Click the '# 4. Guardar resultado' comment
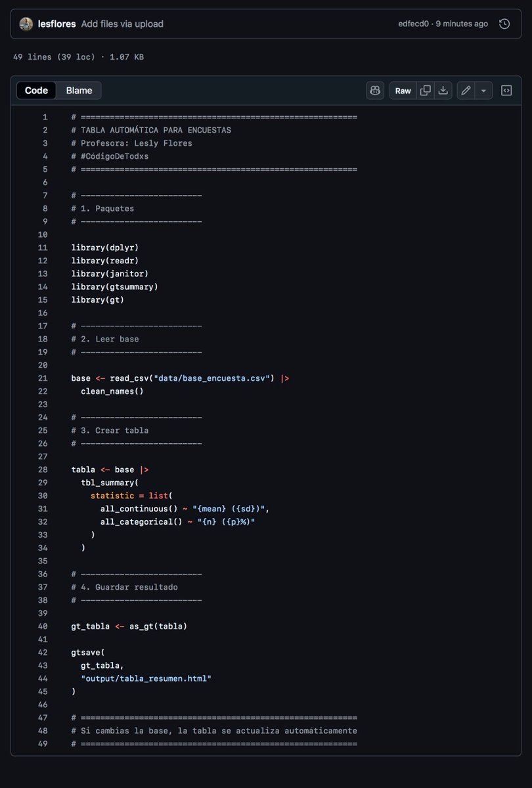Screen dimensions: 532x788 (x=125, y=587)
